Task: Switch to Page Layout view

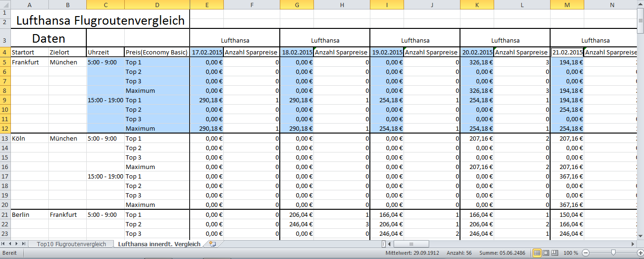Action: tap(546, 253)
